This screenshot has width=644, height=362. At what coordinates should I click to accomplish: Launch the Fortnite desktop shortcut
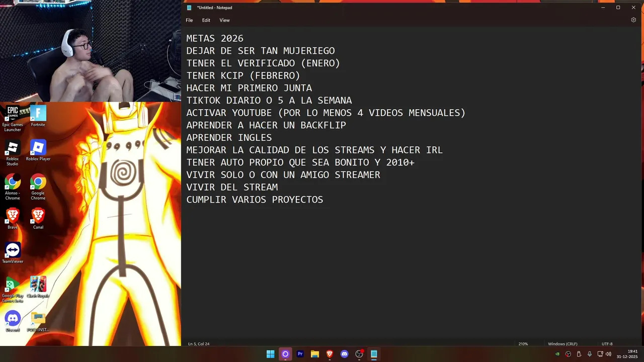(x=38, y=116)
